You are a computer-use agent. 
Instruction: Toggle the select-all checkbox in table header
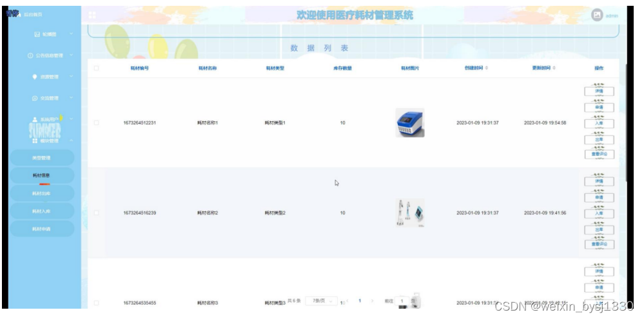(96, 68)
